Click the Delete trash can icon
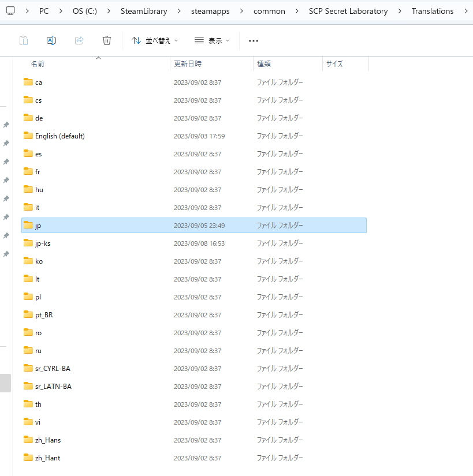This screenshot has width=473, height=476. point(107,40)
